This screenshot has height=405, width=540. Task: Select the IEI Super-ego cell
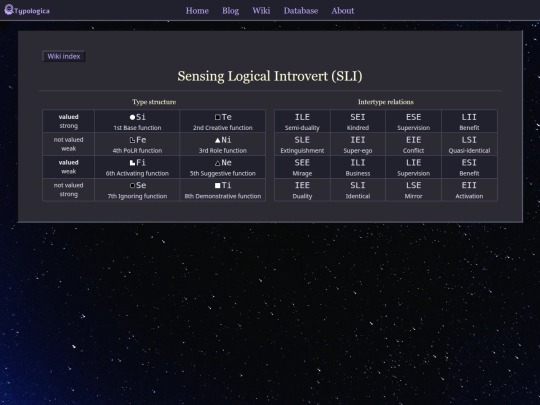tap(358, 144)
